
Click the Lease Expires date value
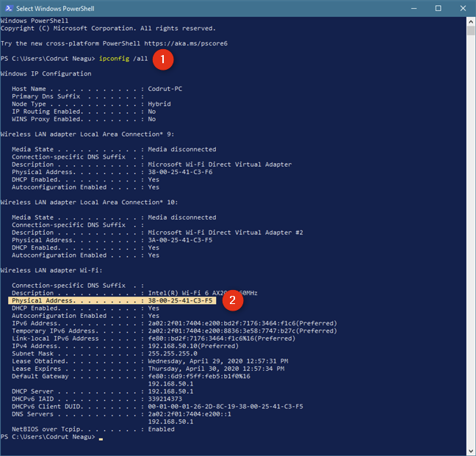pos(216,369)
